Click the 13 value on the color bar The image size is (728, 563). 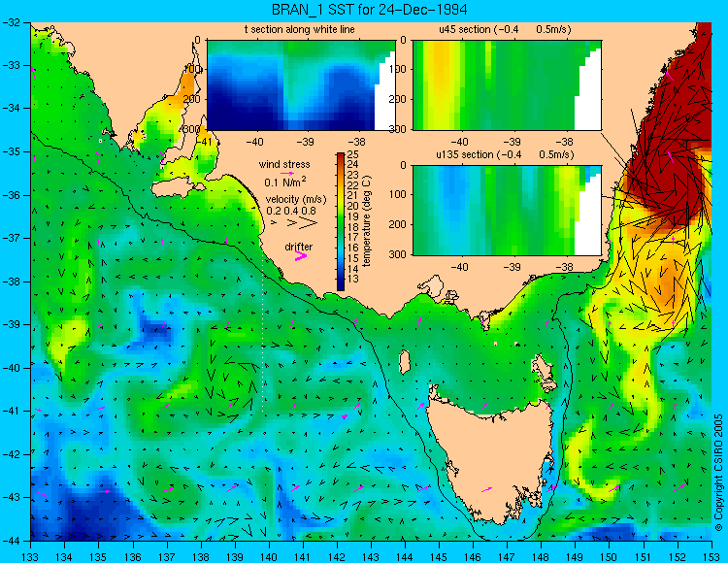352,280
